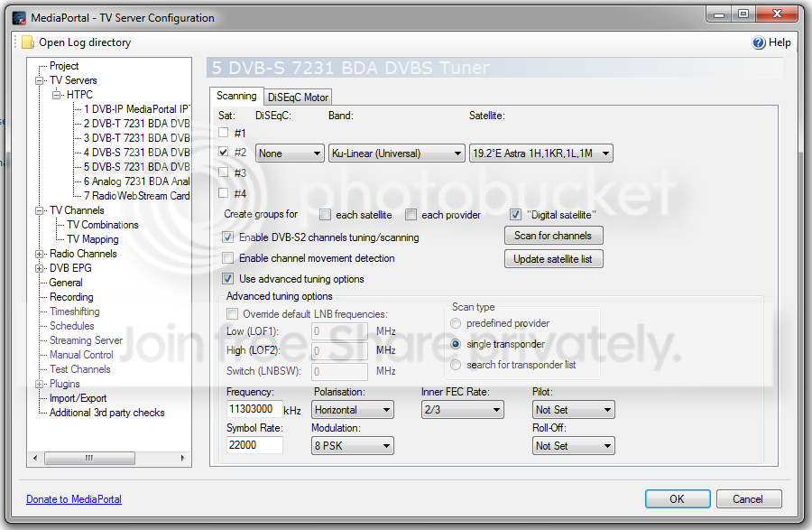Select 2 DVB-T 7231 BDA tree item
Screen dimensions: 812x530
[x=137, y=124]
